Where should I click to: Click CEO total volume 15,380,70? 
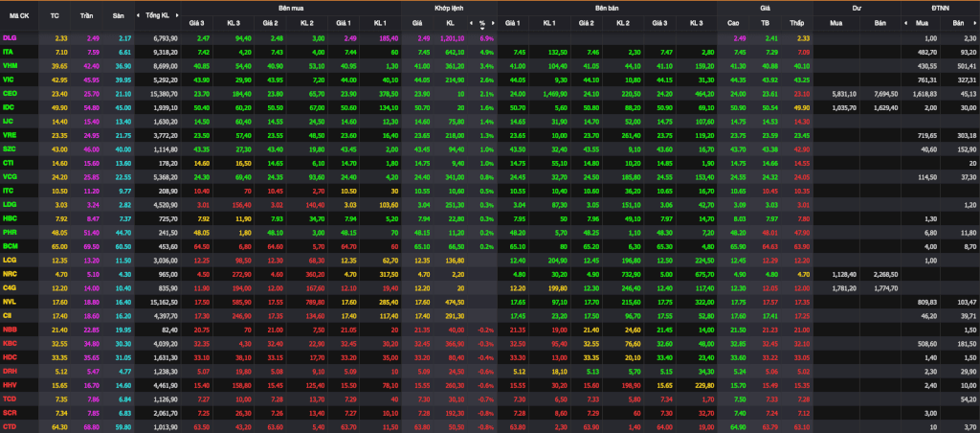coord(165,93)
